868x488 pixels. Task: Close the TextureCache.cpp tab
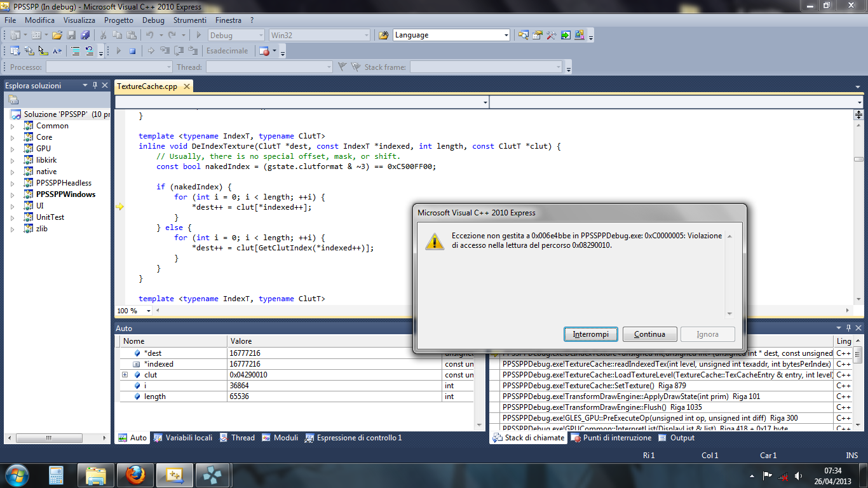pos(186,86)
